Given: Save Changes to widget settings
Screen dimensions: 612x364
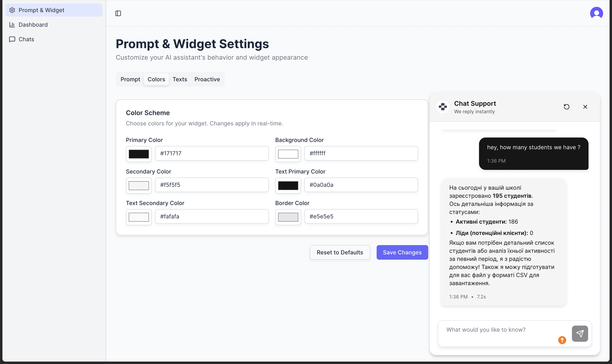Looking at the screenshot, I should click(x=402, y=252).
